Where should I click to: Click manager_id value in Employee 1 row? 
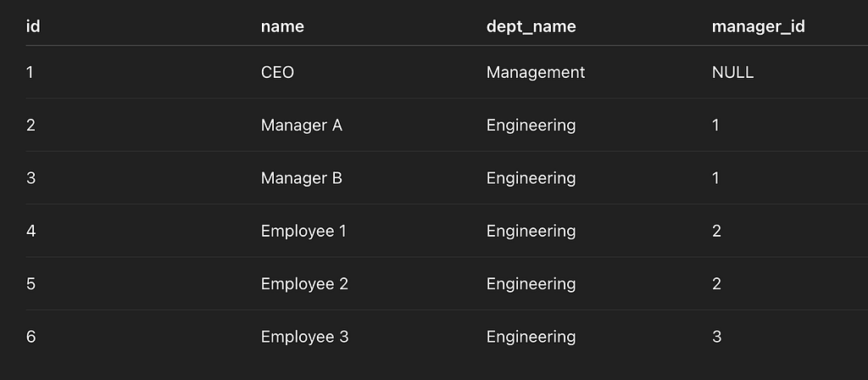(716, 231)
